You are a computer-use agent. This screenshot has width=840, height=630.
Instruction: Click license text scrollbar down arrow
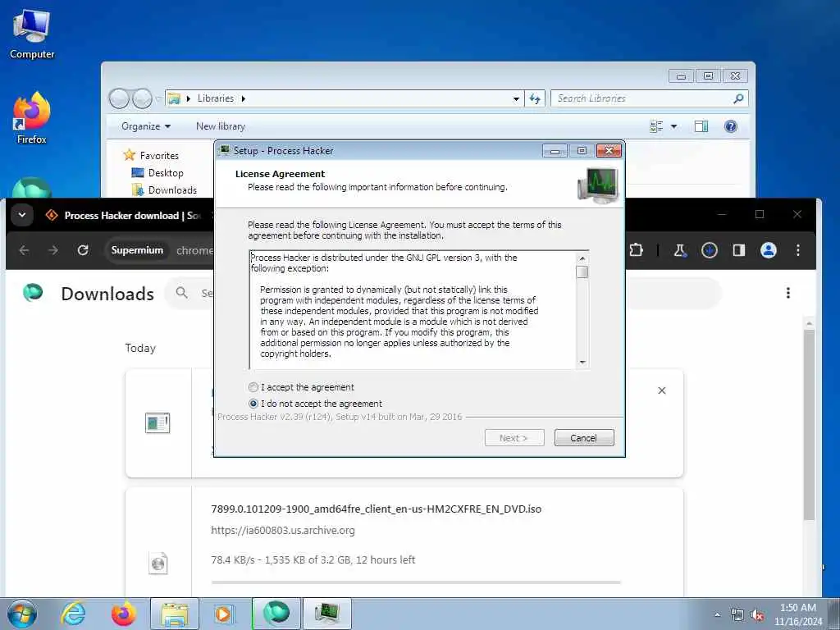click(582, 362)
